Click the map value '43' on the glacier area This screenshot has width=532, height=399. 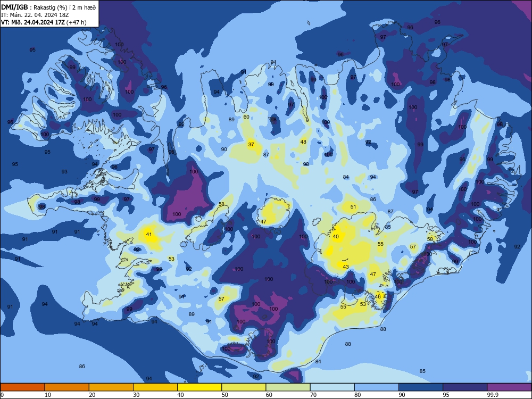click(x=346, y=267)
